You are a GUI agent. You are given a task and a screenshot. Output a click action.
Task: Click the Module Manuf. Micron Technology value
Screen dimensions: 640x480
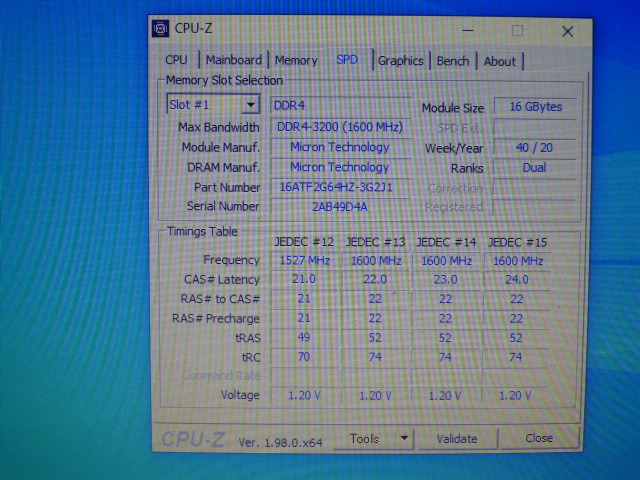pyautogui.click(x=340, y=147)
